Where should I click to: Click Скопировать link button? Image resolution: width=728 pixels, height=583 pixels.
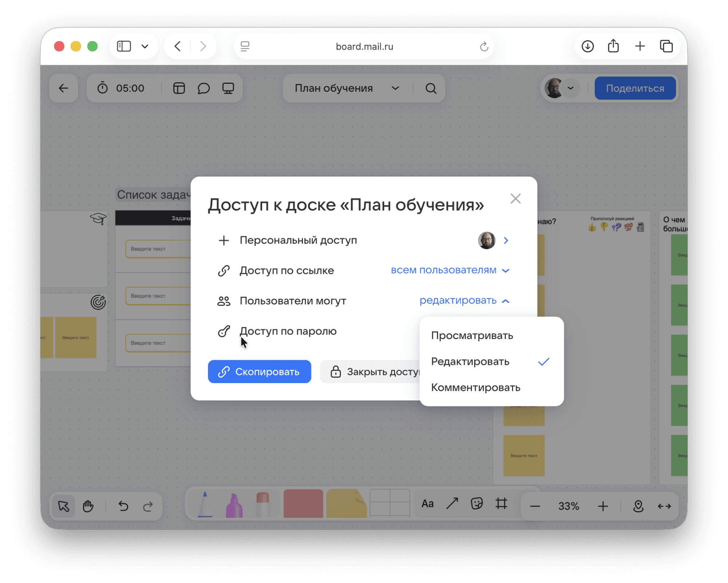click(x=259, y=371)
